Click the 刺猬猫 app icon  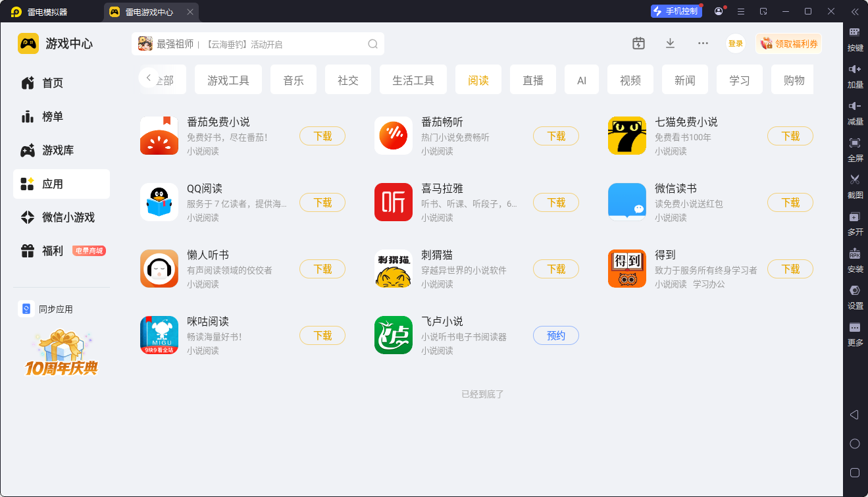point(394,269)
